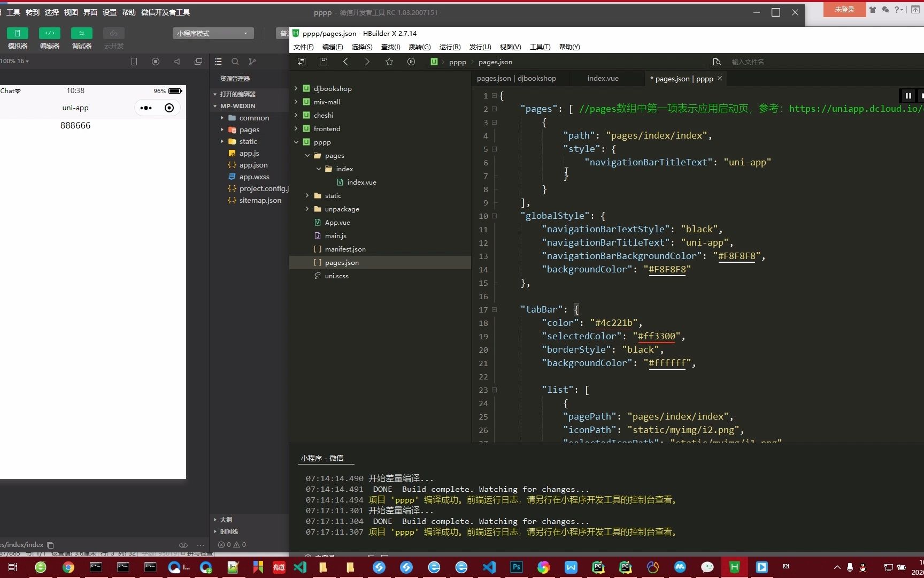The image size is (924, 578).
Task: Click the detach window icon in simulator toolbar
Action: 198,62
